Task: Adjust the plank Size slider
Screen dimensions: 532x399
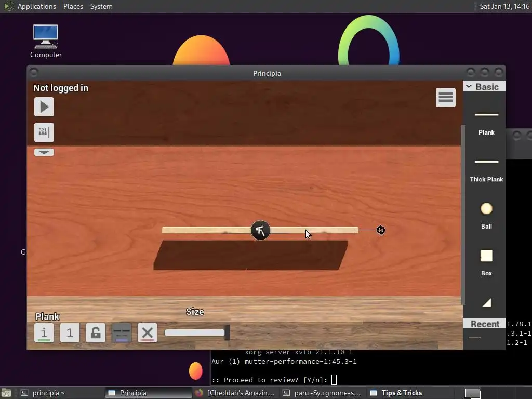Action: 197,333
